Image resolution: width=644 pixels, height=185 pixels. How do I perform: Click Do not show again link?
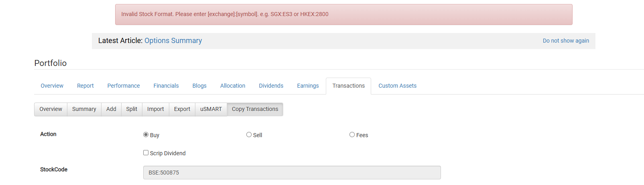[566, 41]
